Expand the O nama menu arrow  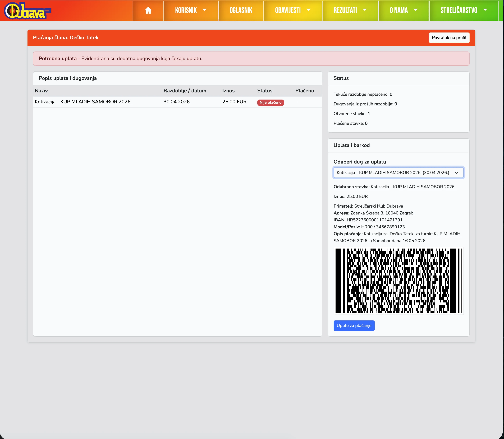pyautogui.click(x=415, y=10)
